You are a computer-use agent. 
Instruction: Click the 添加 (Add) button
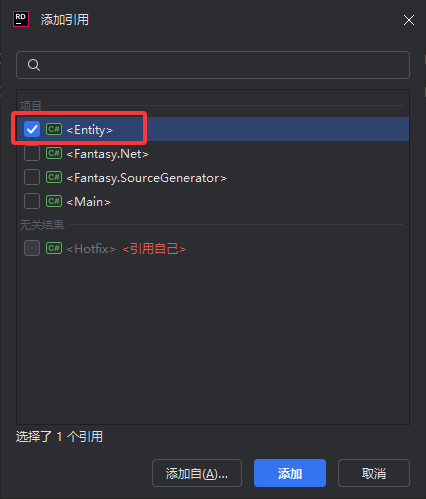click(290, 473)
